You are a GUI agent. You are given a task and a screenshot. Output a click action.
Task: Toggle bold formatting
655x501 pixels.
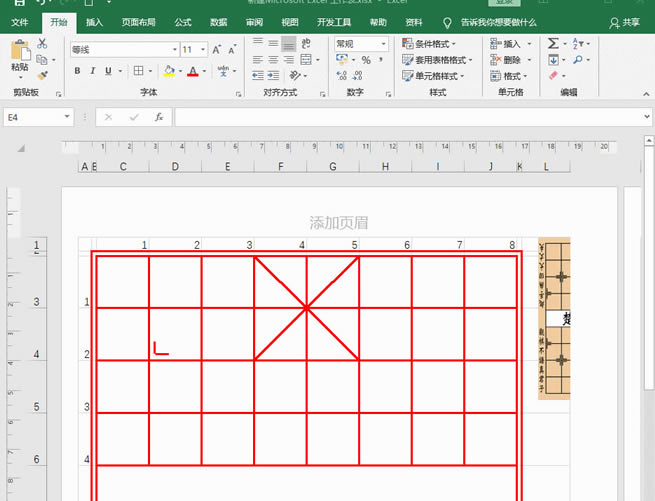[78, 71]
